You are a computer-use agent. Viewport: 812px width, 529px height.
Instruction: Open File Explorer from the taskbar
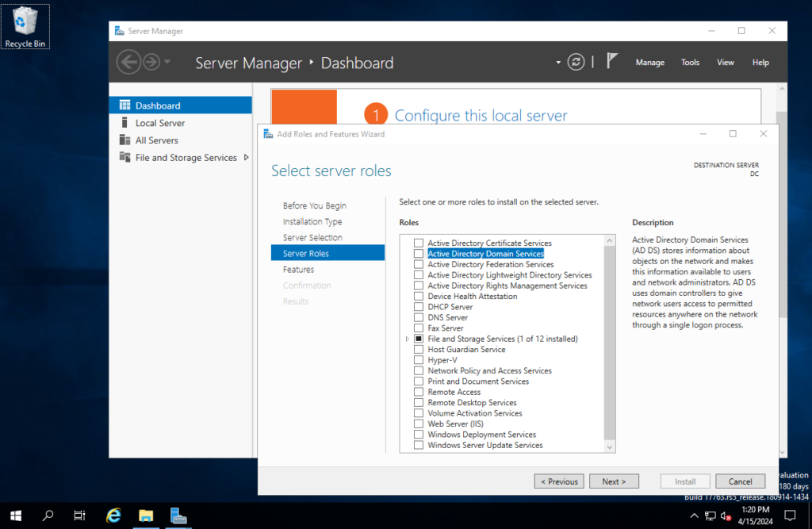click(x=146, y=516)
